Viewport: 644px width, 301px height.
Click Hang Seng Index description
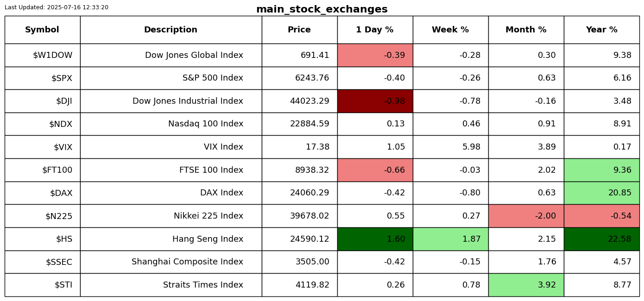(208, 239)
